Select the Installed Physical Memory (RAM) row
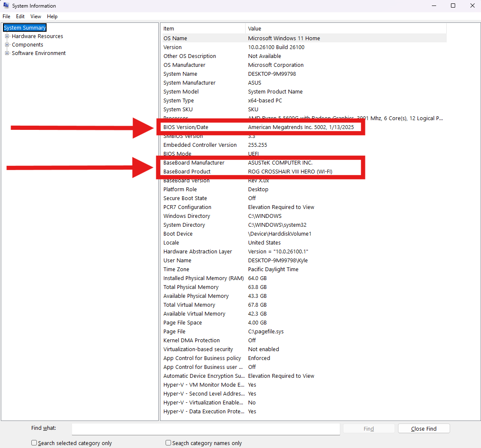 [x=304, y=278]
